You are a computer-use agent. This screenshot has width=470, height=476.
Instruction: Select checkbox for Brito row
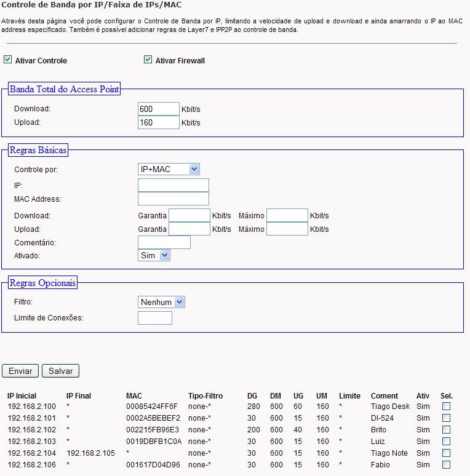point(446,429)
